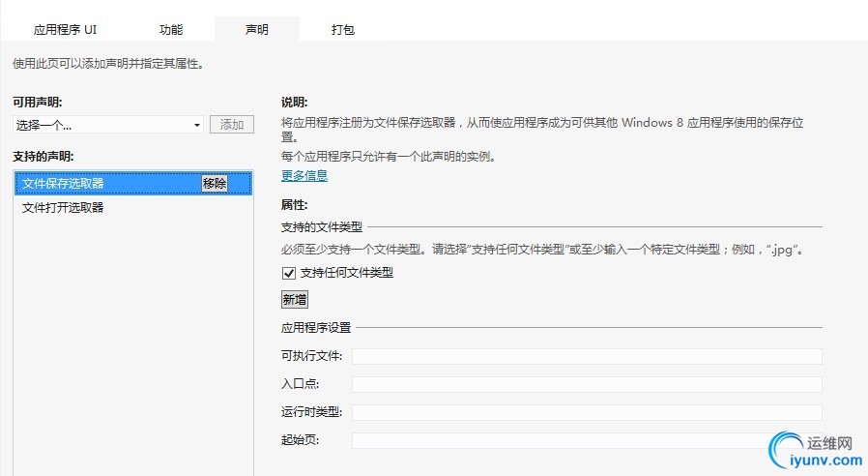Focus the 运行时类型 input field

587,412
